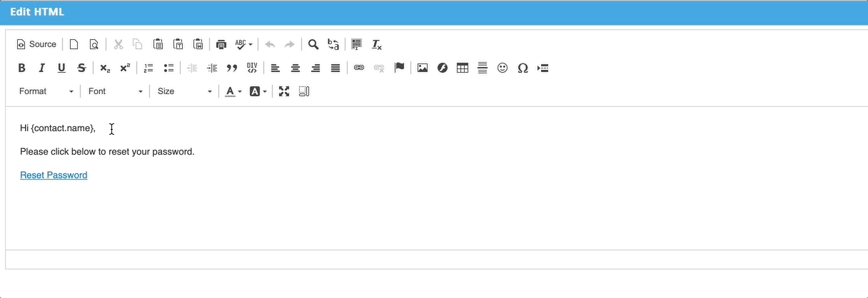Open the Replace tool
The image size is (868, 298).
[x=333, y=44]
